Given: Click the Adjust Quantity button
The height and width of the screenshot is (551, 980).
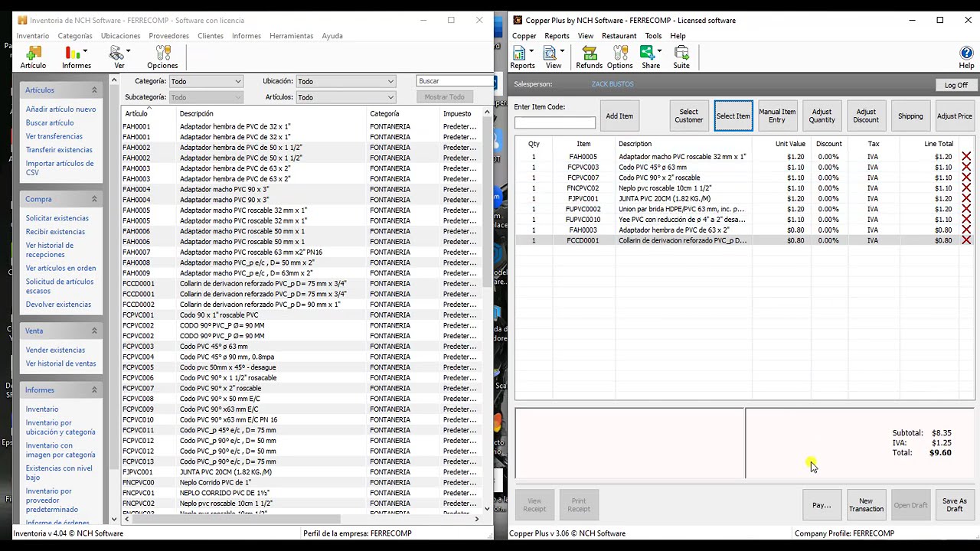Looking at the screenshot, I should coord(822,116).
